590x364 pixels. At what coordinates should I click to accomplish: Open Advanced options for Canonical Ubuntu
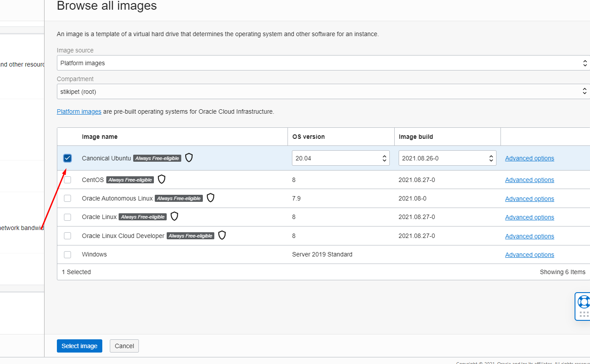pyautogui.click(x=530, y=158)
